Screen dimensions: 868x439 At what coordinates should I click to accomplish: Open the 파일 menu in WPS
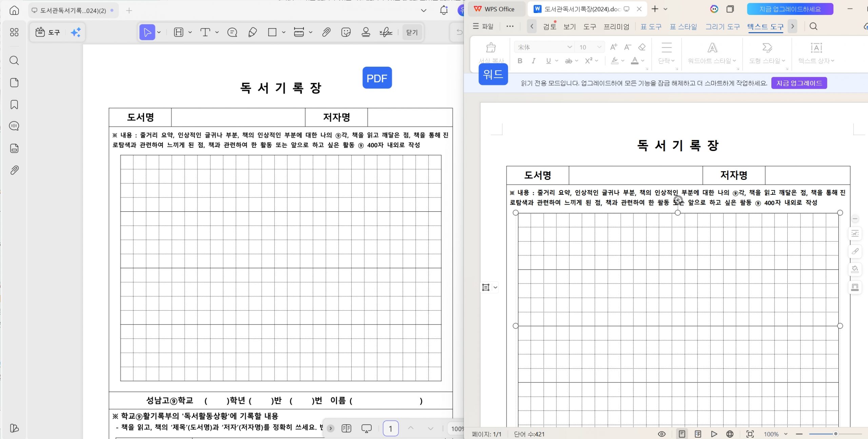point(483,26)
